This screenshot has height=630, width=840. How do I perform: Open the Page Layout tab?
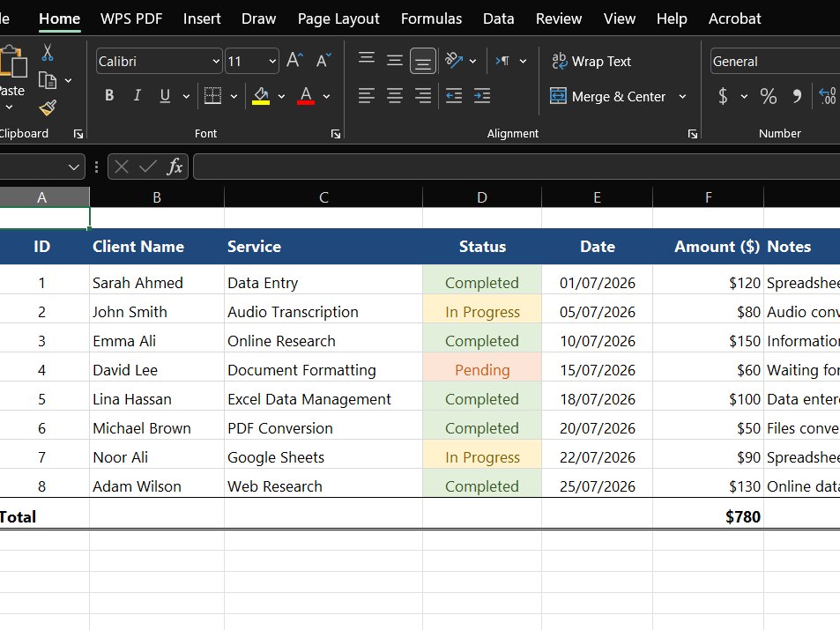(338, 19)
